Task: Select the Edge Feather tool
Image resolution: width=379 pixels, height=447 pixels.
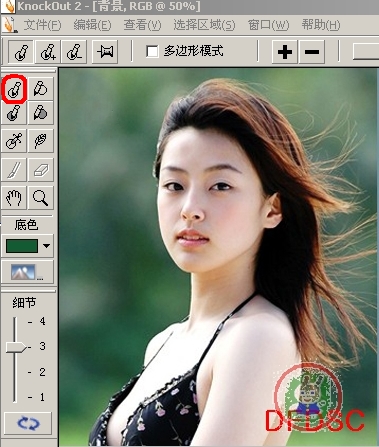Action: [x=41, y=141]
